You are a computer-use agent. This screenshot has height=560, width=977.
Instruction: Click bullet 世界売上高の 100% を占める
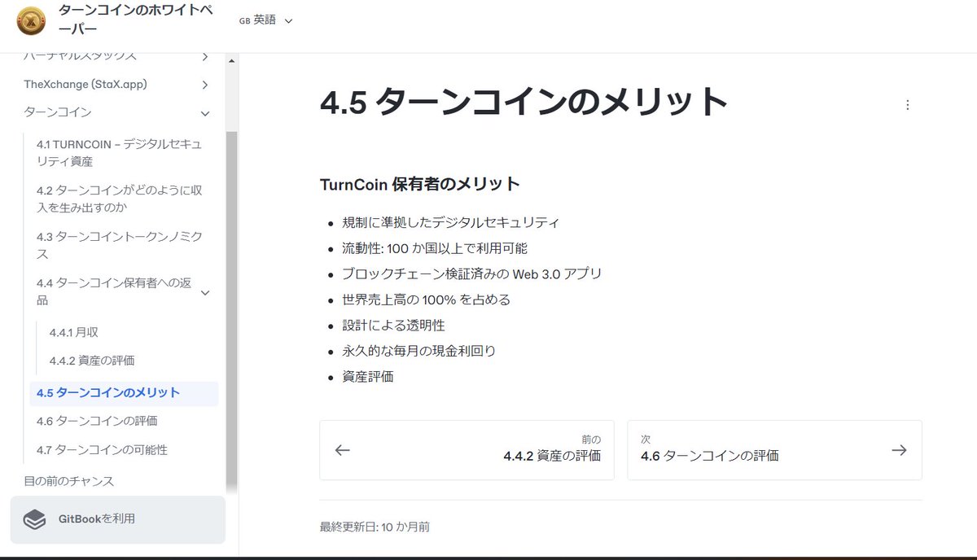427,300
